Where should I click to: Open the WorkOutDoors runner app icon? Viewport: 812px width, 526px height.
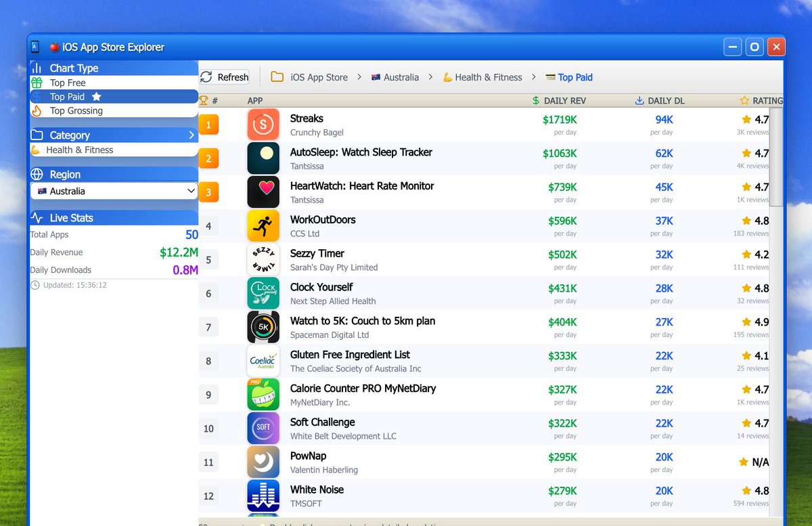coord(263,226)
